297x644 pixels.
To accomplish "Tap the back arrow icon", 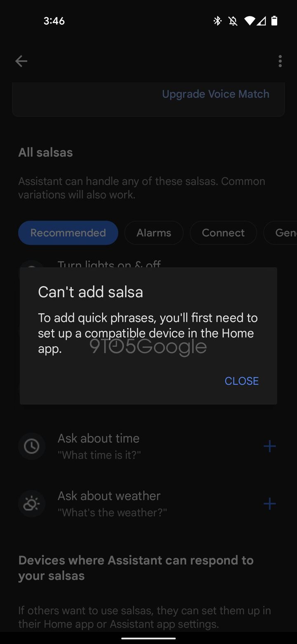I will [21, 62].
